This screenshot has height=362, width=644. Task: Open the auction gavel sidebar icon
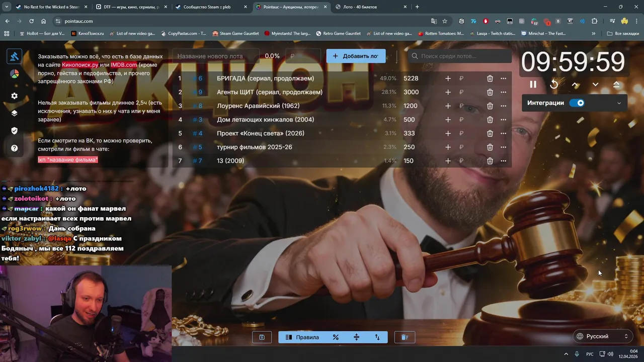coord(14,56)
